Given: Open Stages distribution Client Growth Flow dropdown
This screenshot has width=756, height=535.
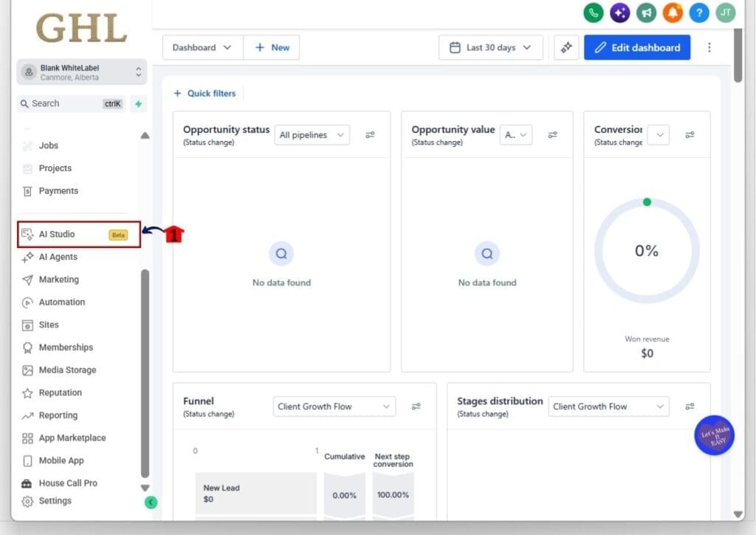Looking at the screenshot, I should click(608, 407).
